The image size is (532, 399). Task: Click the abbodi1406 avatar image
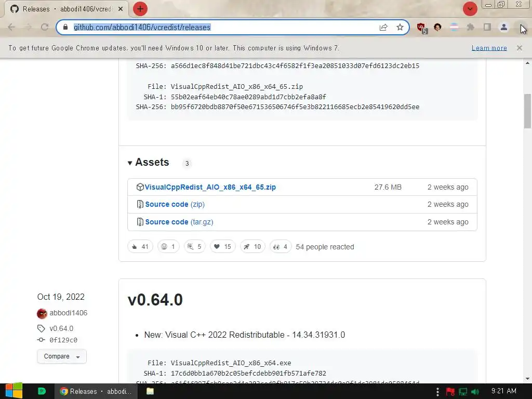[42, 313]
